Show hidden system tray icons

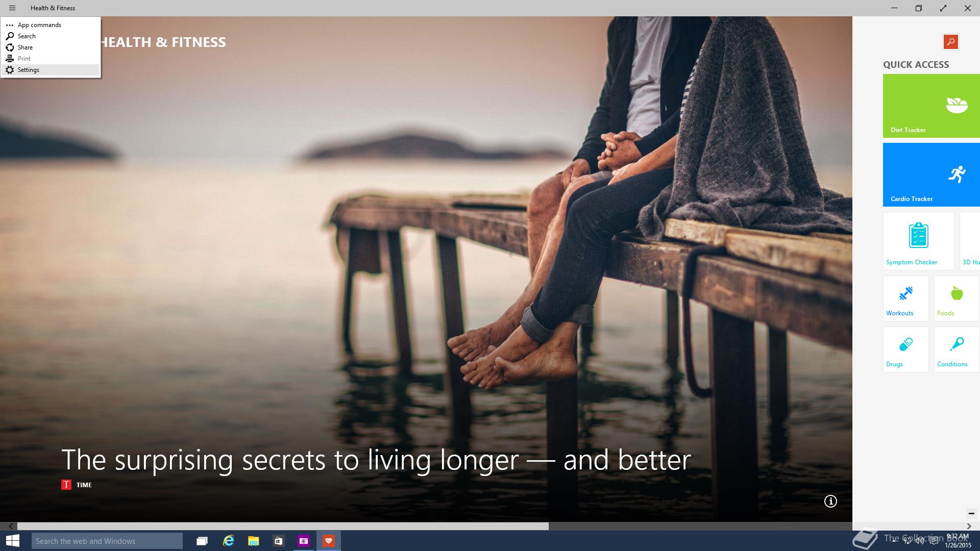[894, 541]
